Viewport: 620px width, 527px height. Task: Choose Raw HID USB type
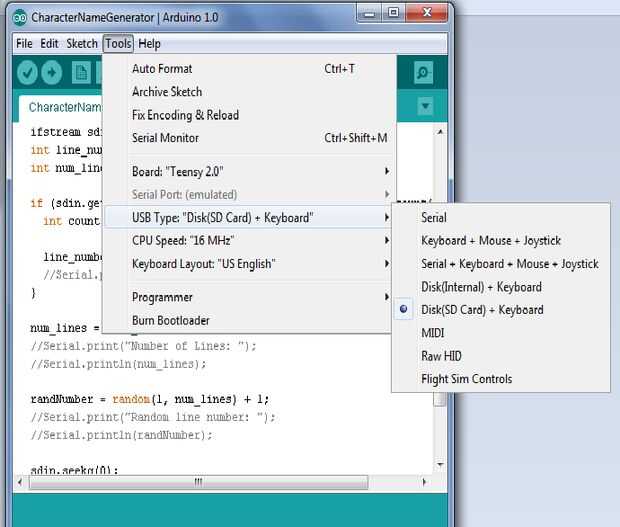[501, 356]
